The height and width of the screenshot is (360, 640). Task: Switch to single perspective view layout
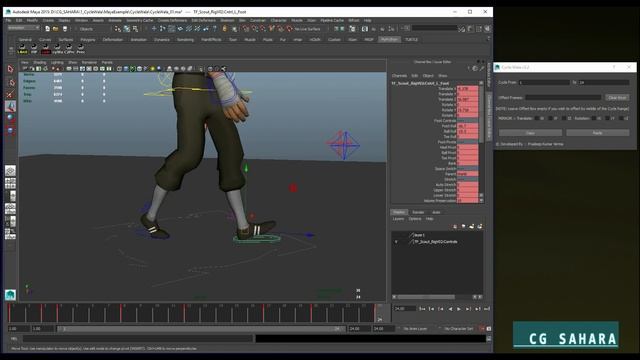(11, 171)
